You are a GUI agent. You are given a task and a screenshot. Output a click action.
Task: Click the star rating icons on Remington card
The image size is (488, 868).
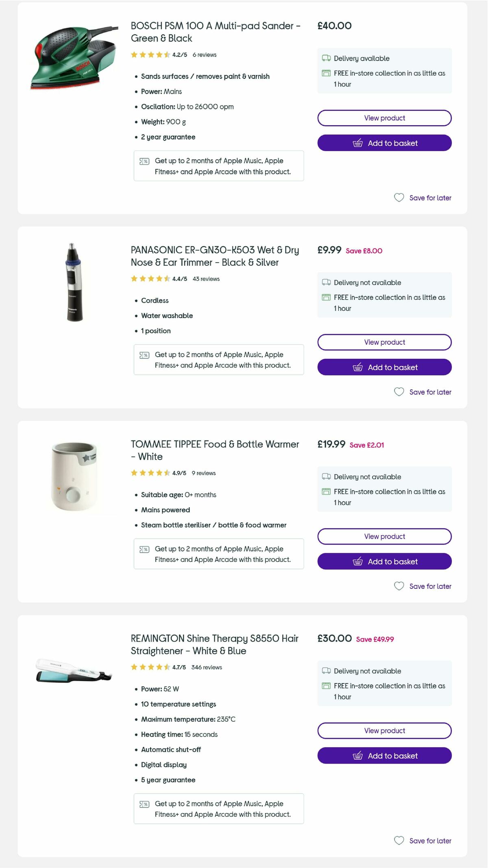click(x=150, y=667)
